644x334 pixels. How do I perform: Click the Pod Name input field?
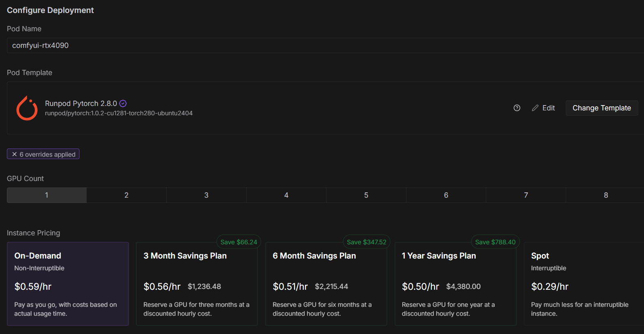[x=325, y=45]
